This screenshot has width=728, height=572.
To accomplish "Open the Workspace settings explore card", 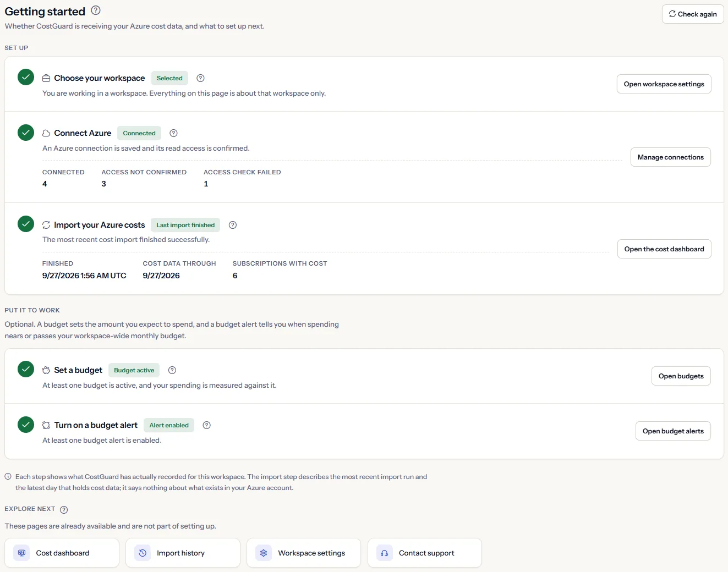I will 304,553.
